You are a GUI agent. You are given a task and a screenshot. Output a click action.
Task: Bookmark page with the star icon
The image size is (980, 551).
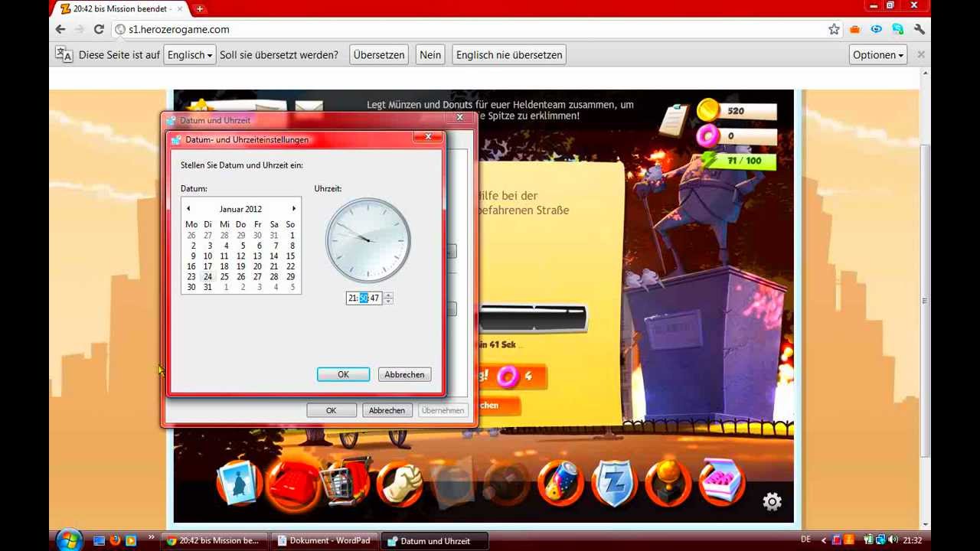pyautogui.click(x=834, y=29)
